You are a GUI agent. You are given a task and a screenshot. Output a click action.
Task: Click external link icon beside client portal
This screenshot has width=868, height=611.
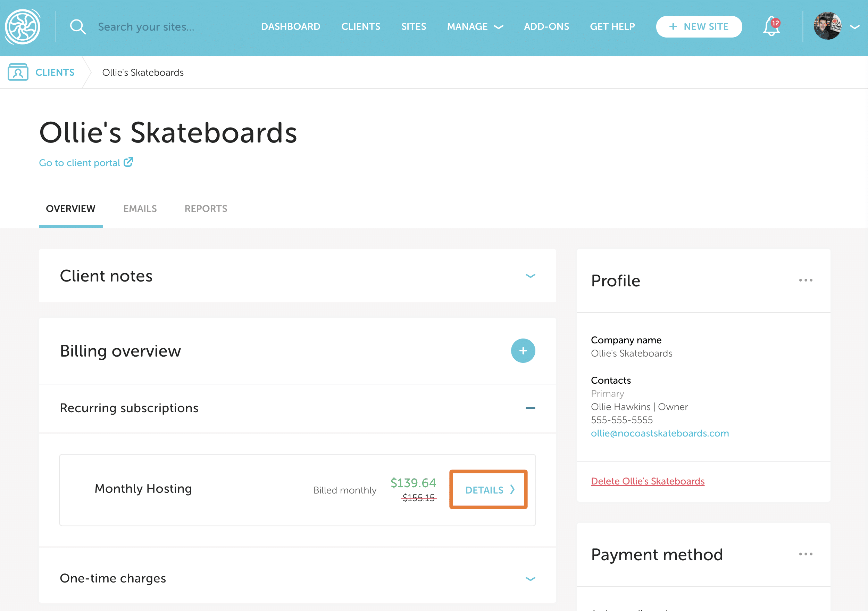(x=128, y=162)
